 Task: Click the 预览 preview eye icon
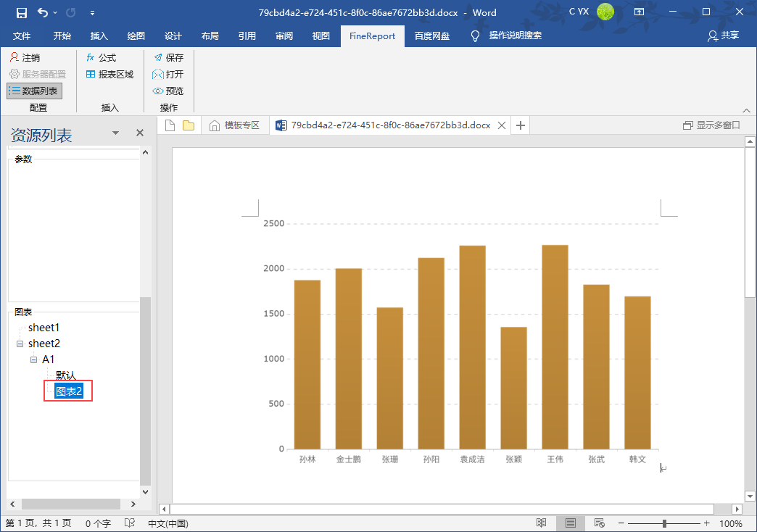(157, 91)
